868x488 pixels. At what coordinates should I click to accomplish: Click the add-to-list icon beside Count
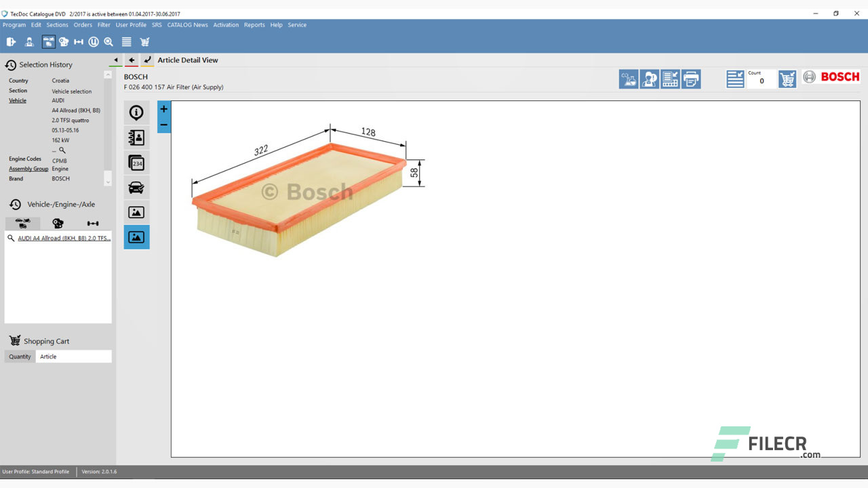[736, 79]
